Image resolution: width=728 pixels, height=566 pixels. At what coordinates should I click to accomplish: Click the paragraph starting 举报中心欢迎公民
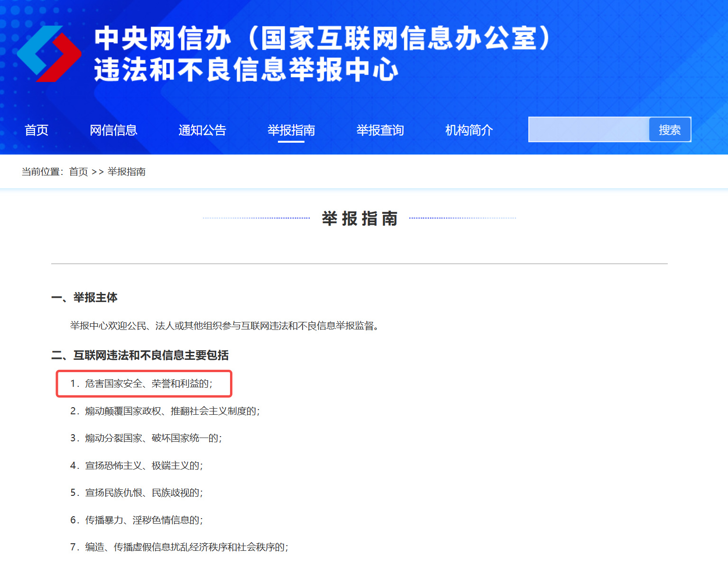(x=224, y=326)
